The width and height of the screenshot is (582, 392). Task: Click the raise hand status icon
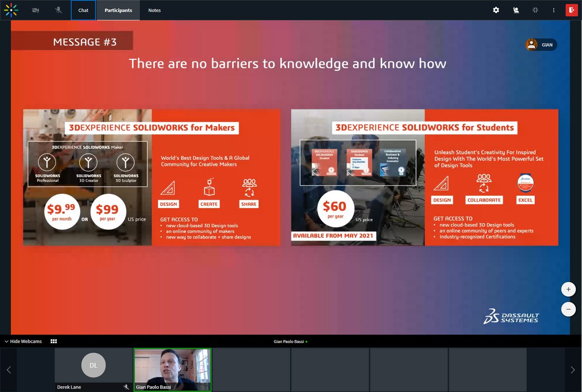[516, 10]
